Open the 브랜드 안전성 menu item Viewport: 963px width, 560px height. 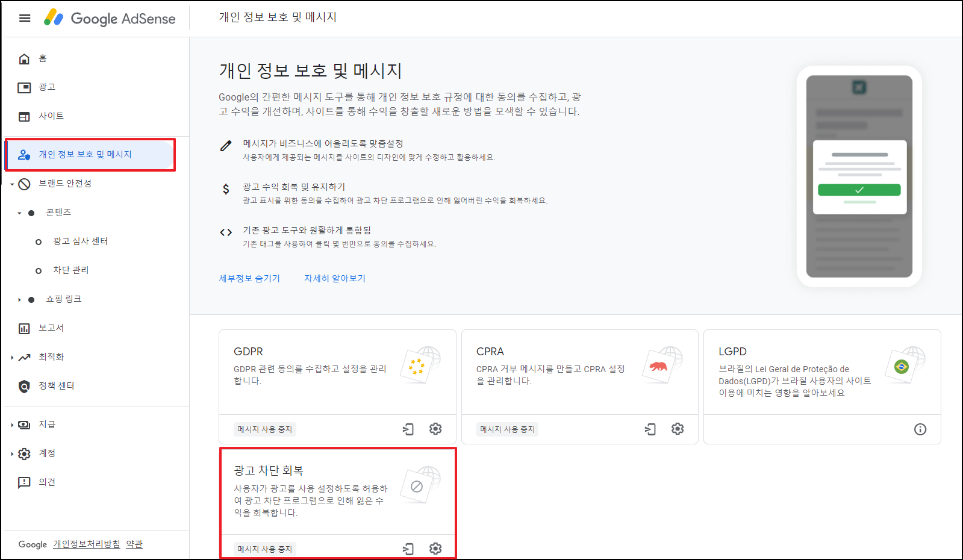[x=65, y=184]
